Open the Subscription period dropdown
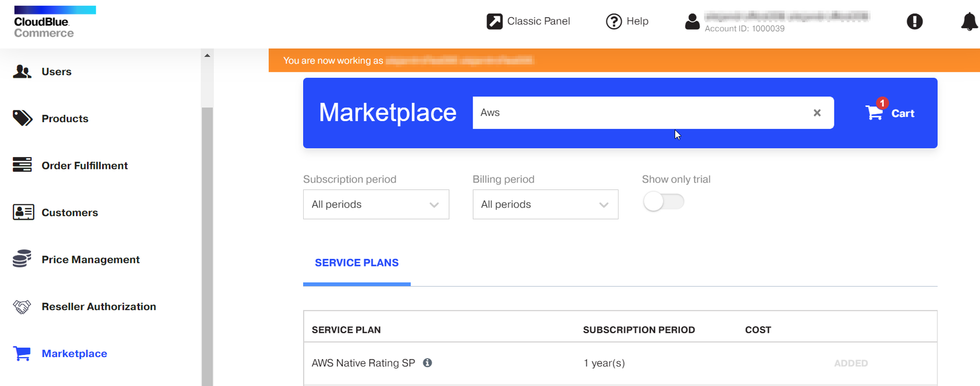This screenshot has height=386, width=980. (x=376, y=204)
